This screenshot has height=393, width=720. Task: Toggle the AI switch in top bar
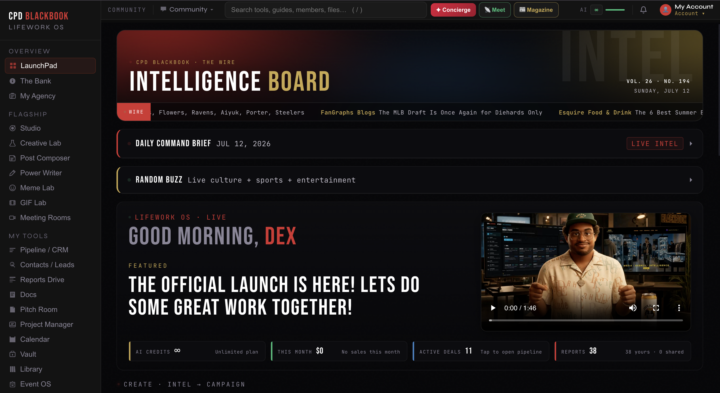point(596,10)
